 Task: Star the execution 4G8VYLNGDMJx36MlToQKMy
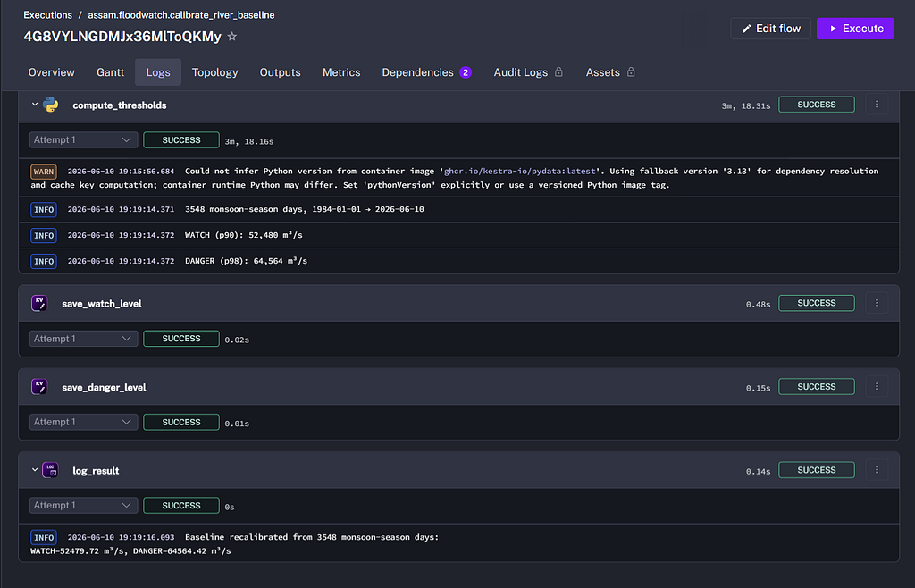tap(231, 36)
